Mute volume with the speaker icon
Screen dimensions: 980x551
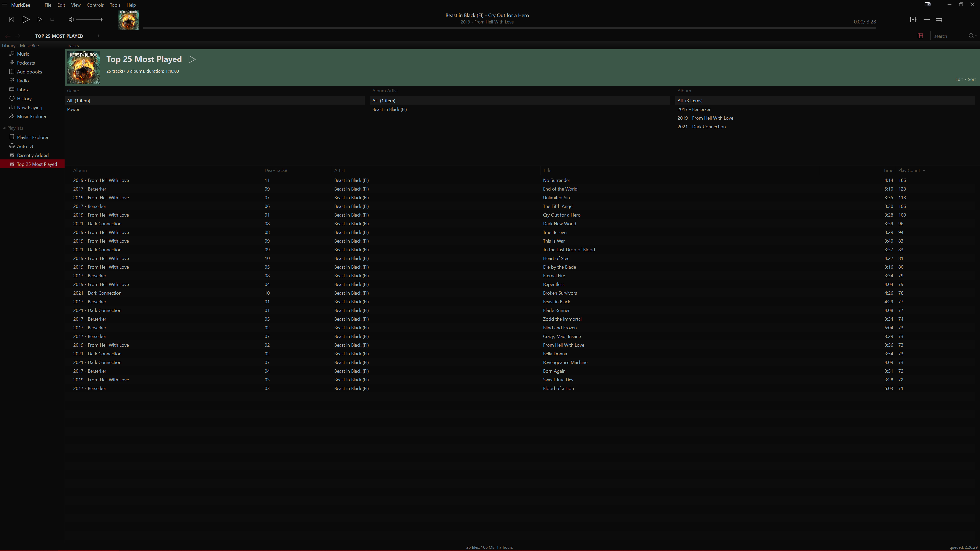(71, 19)
